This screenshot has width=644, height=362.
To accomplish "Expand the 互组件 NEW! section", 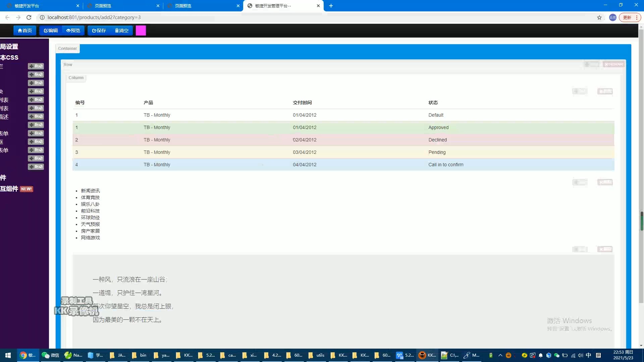I will pos(16,189).
